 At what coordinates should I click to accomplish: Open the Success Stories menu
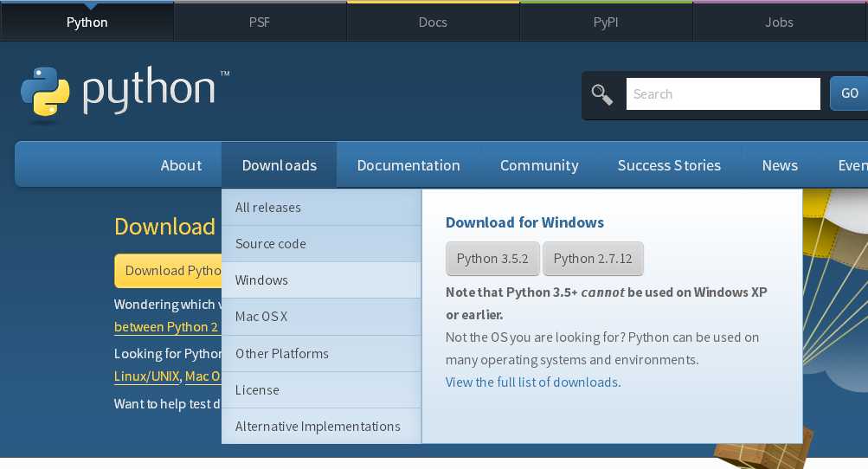pyautogui.click(x=669, y=165)
